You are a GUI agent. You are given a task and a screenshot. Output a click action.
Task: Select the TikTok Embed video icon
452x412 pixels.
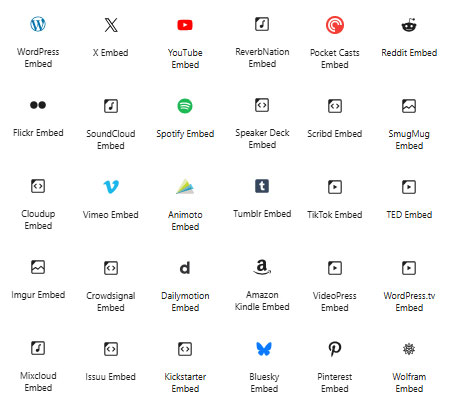[335, 187]
